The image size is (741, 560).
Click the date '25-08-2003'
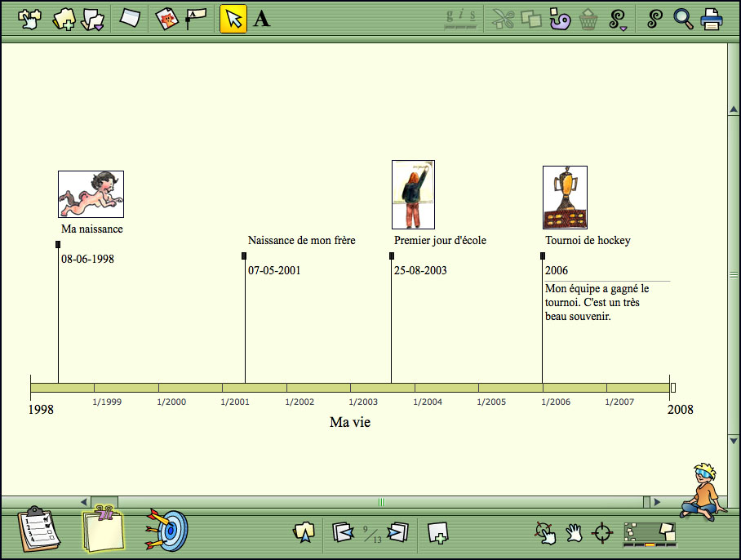tap(420, 270)
